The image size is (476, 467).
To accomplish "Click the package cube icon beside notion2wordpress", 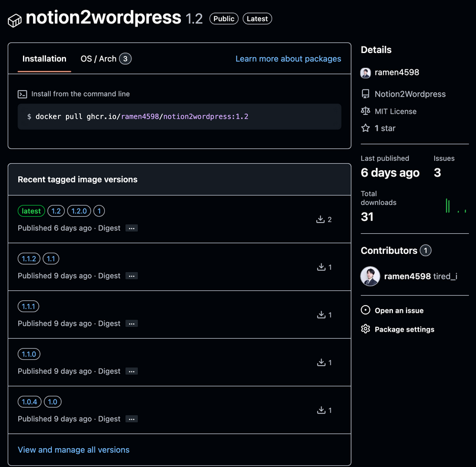I will tap(15, 21).
